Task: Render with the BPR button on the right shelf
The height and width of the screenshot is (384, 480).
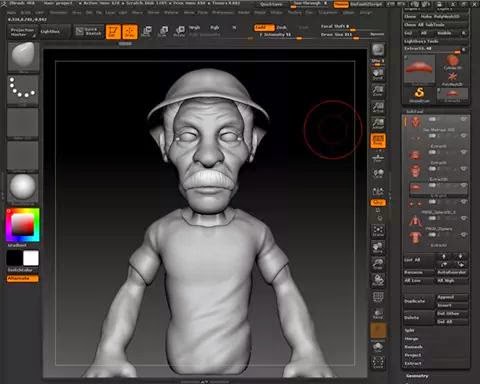Action: [x=378, y=51]
